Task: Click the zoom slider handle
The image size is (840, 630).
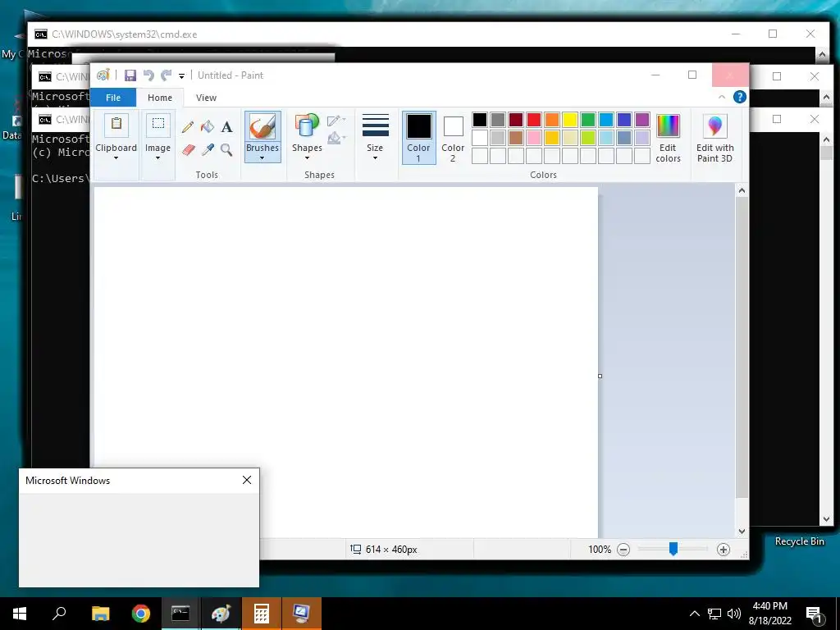Action: pyautogui.click(x=673, y=549)
